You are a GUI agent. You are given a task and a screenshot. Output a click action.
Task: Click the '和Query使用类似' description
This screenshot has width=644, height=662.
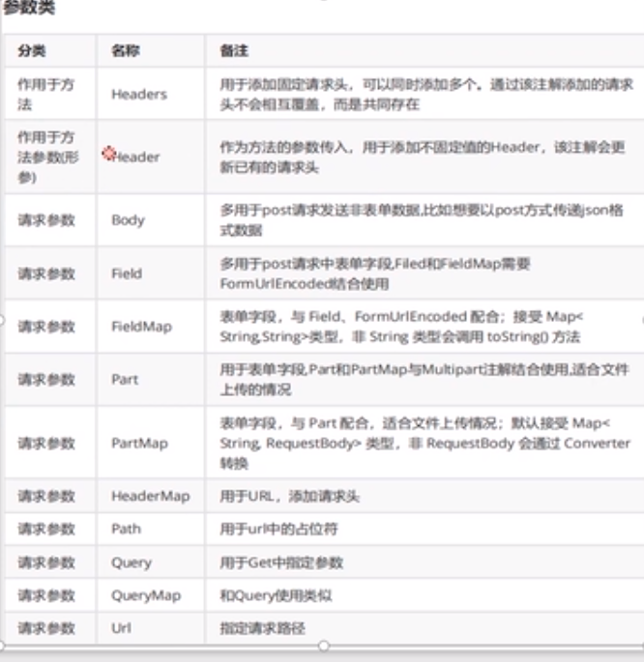click(276, 595)
